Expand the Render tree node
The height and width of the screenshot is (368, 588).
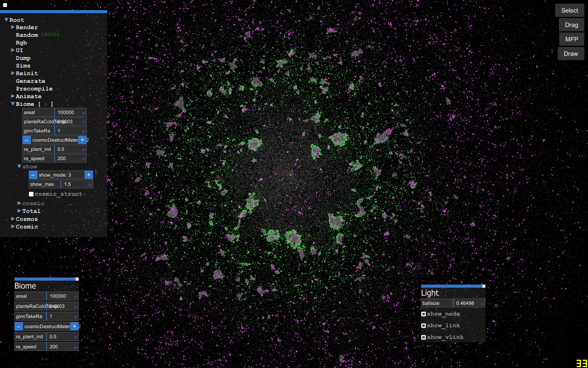(13, 27)
